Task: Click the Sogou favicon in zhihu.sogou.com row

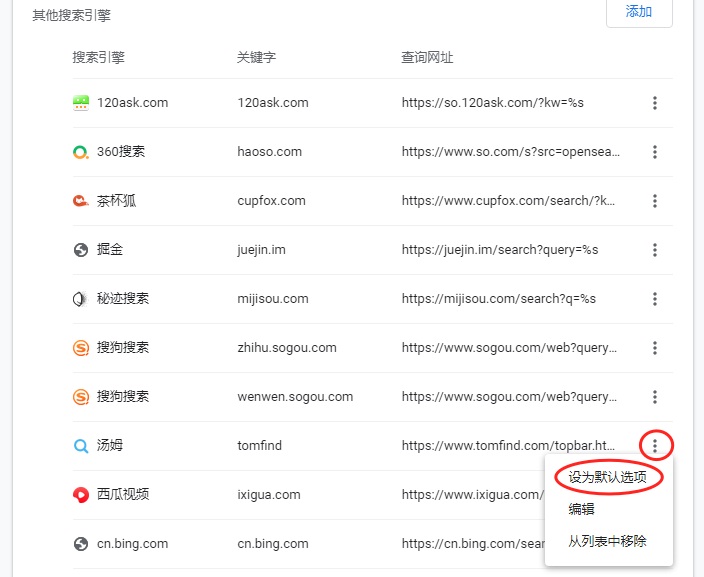Action: [81, 348]
